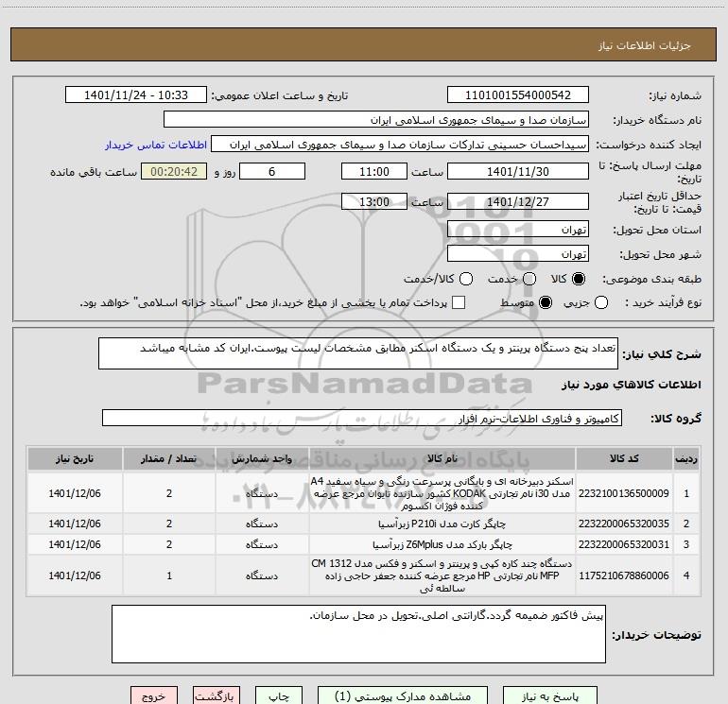
Task: Click product code 2232200065320031
Action: tap(624, 544)
